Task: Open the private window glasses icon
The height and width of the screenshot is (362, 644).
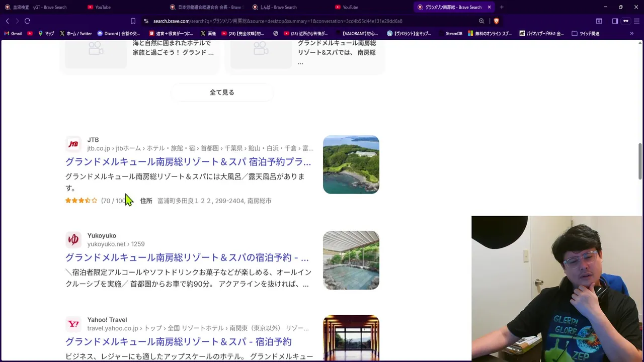Action: [626, 21]
